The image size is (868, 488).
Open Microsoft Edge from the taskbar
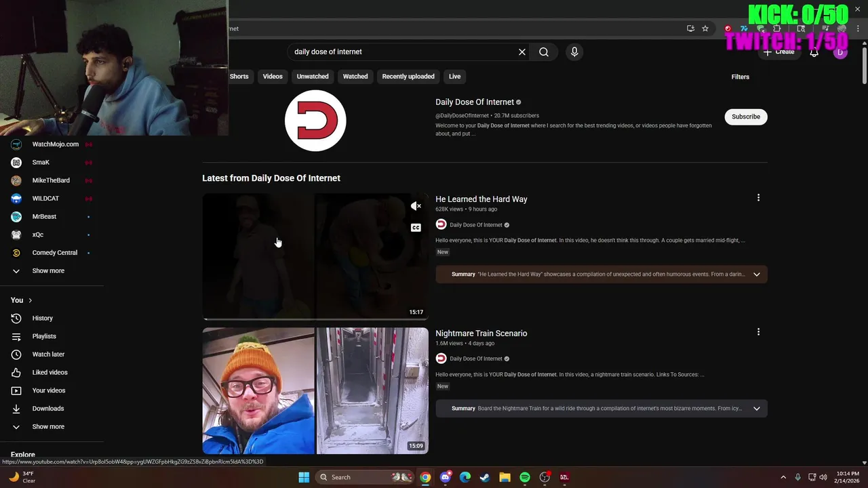(x=465, y=477)
